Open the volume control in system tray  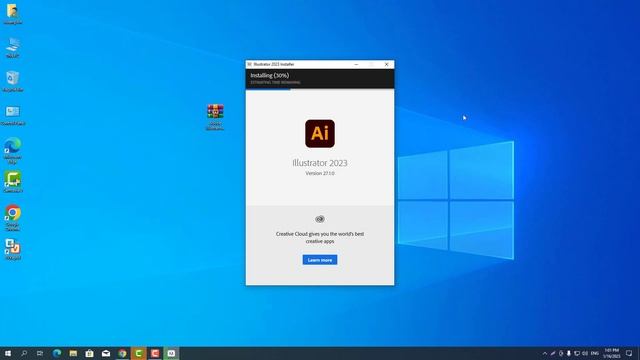coord(585,353)
